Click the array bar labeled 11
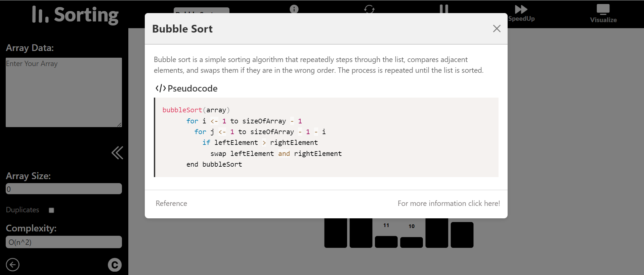 (x=386, y=242)
